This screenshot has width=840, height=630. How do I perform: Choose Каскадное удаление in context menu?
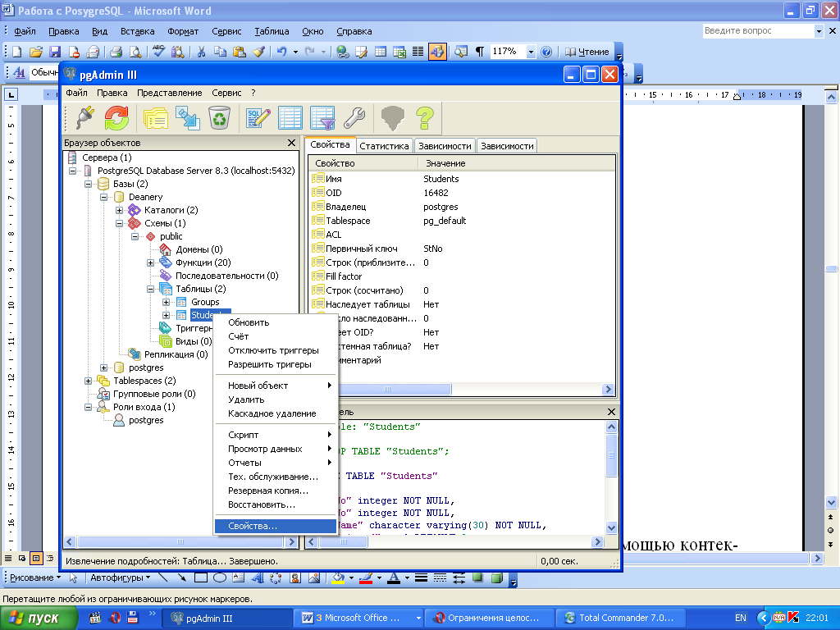point(276,413)
